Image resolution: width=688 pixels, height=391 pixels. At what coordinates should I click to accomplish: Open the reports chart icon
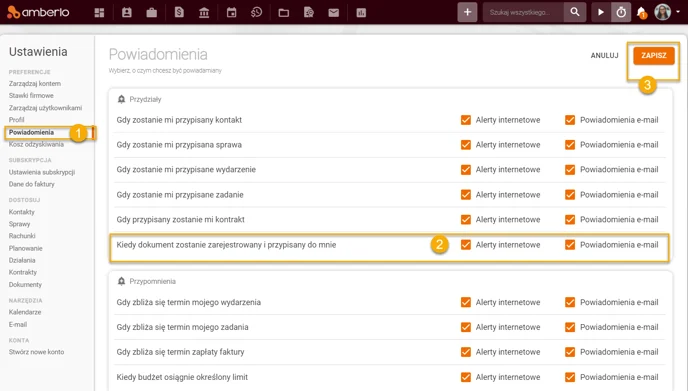click(x=361, y=13)
